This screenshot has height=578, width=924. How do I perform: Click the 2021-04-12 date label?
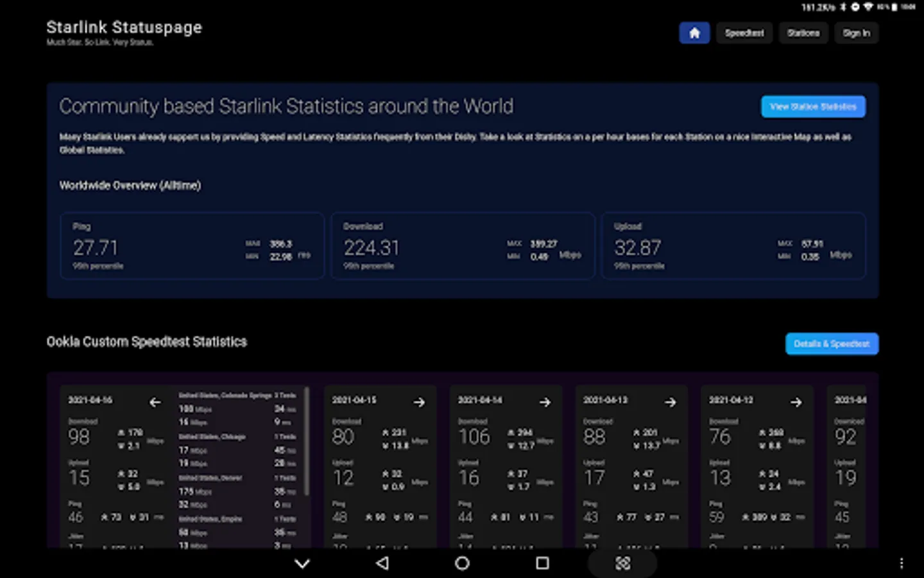(x=732, y=399)
